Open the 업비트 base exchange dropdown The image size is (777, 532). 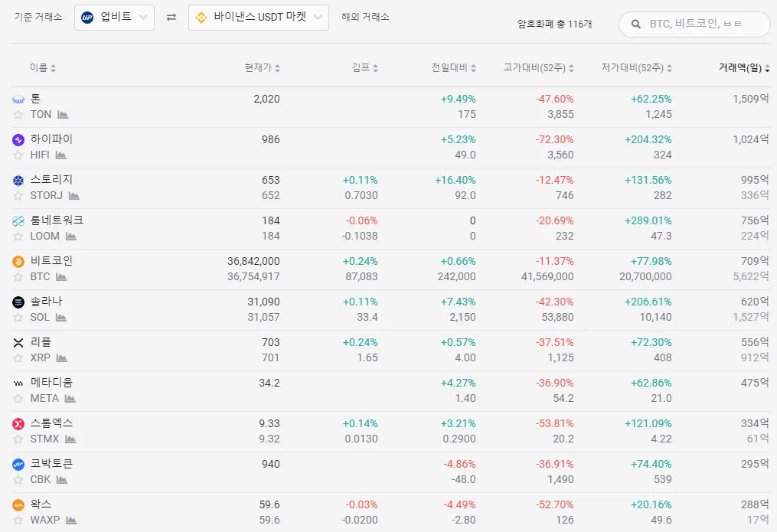coord(114,17)
